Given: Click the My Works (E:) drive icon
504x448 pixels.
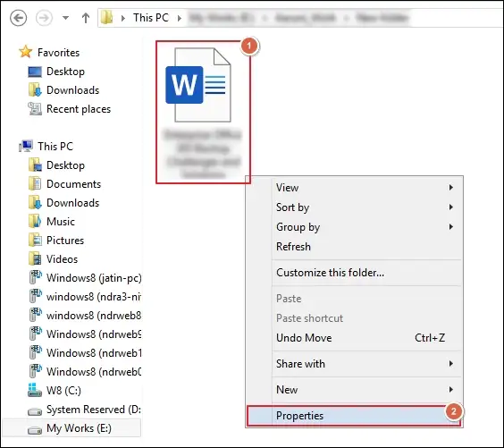Looking at the screenshot, I should [x=35, y=430].
